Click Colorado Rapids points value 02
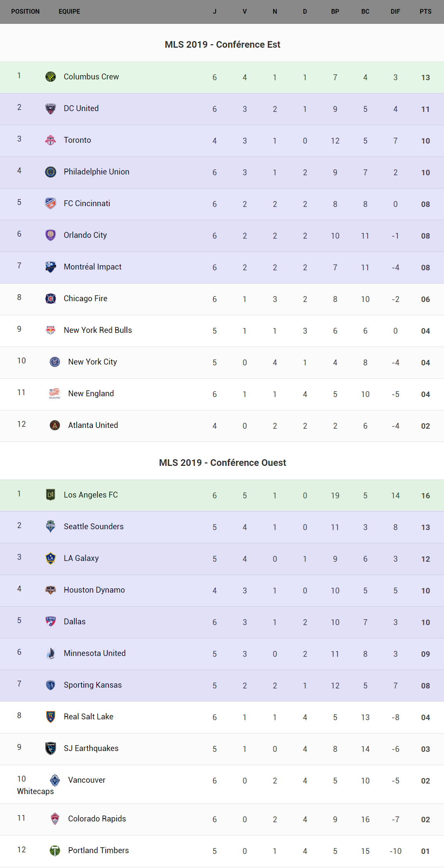This screenshot has width=444, height=868. [425, 819]
